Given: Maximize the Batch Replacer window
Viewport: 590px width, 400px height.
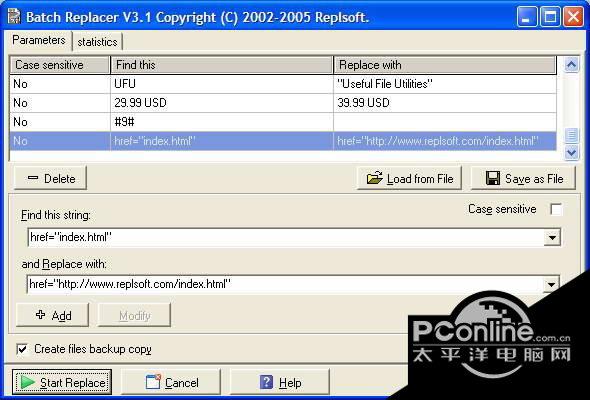Looking at the screenshot, I should tap(550, 17).
